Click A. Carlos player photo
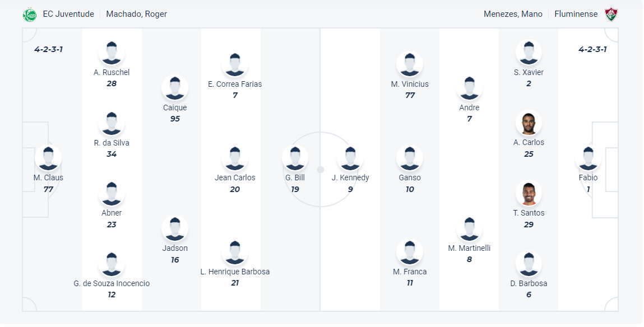The width and height of the screenshot is (644, 327). point(529,123)
